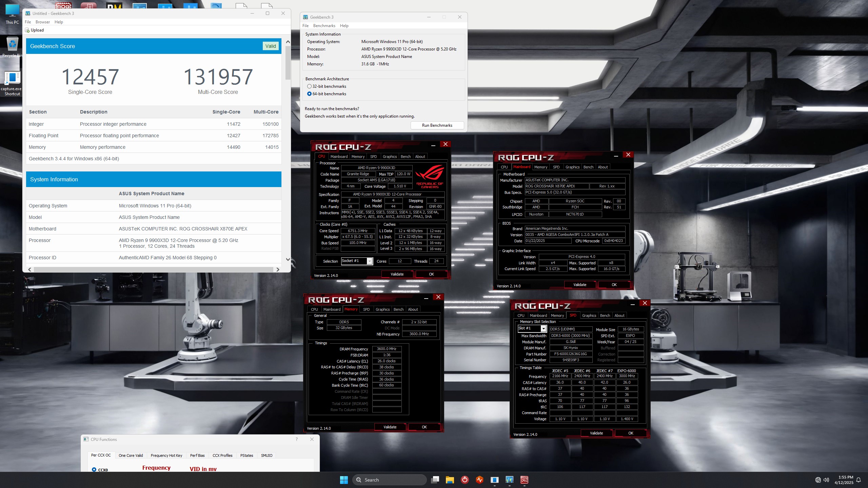This screenshot has width=868, height=488.
Task: Click the single-core score 12457
Action: [x=90, y=77]
